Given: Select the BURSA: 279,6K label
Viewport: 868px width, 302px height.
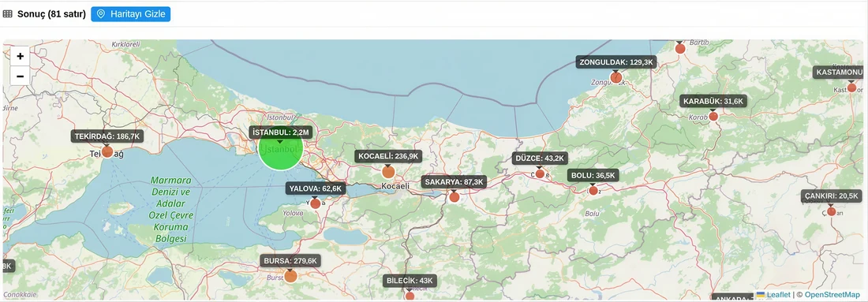Looking at the screenshot, I should (x=290, y=260).
